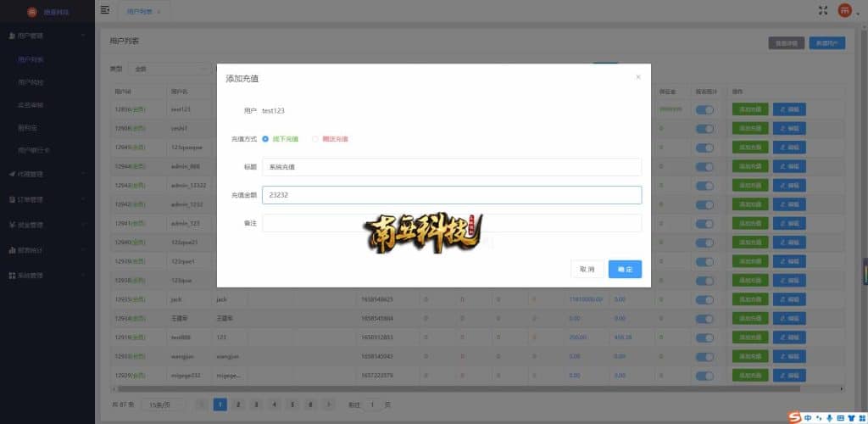868x424 pixels.
Task: Go to page 4 in pagination
Action: (274, 404)
